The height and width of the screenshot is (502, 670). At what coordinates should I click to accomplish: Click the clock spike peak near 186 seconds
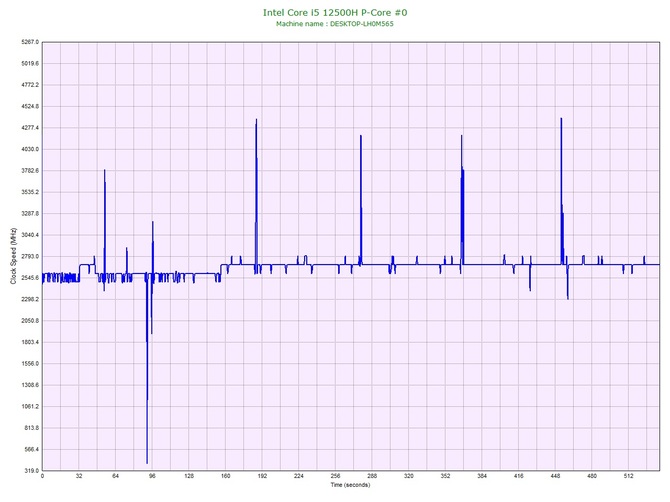click(x=256, y=120)
